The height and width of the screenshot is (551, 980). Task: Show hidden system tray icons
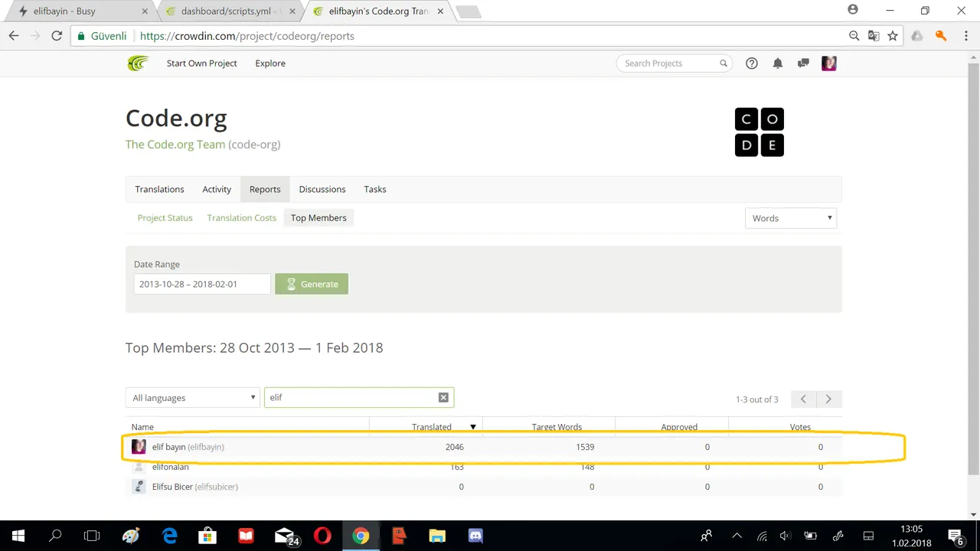[x=737, y=536]
